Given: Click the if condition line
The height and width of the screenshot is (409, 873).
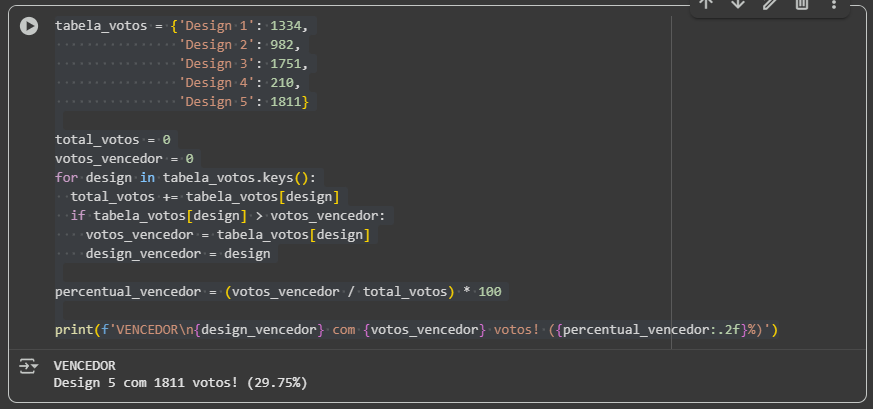Looking at the screenshot, I should click(230, 216).
